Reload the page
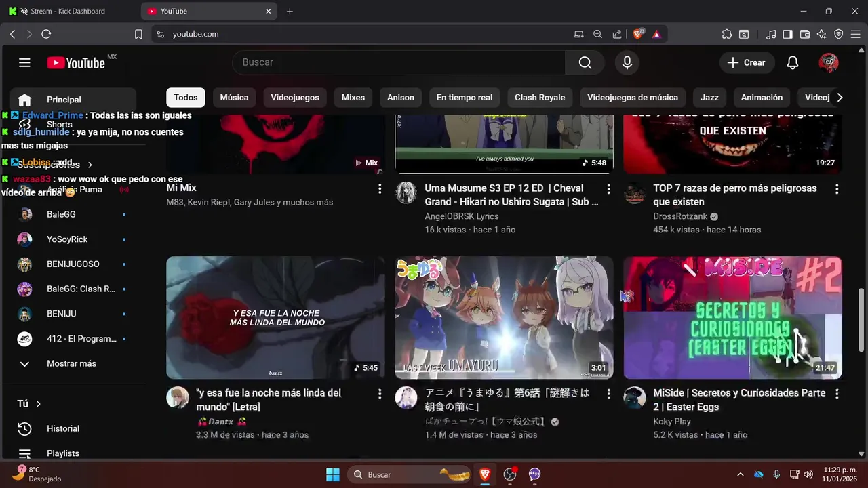Viewport: 868px width, 488px height. (x=46, y=34)
